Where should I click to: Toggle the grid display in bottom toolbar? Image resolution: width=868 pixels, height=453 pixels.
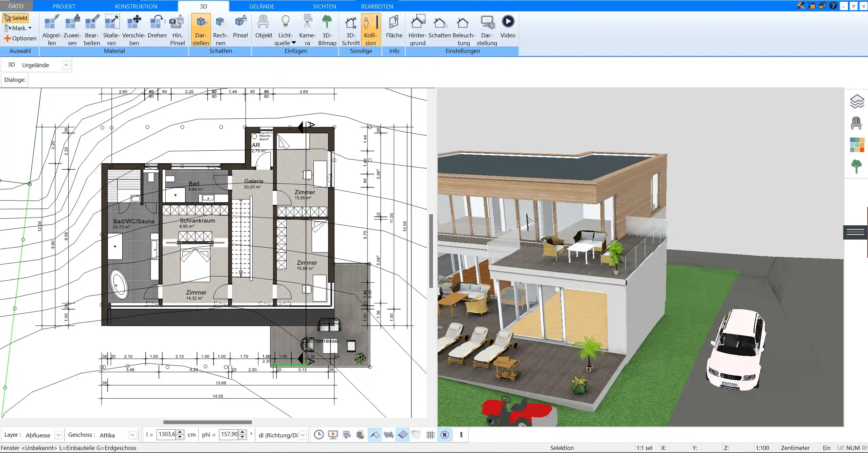click(430, 435)
